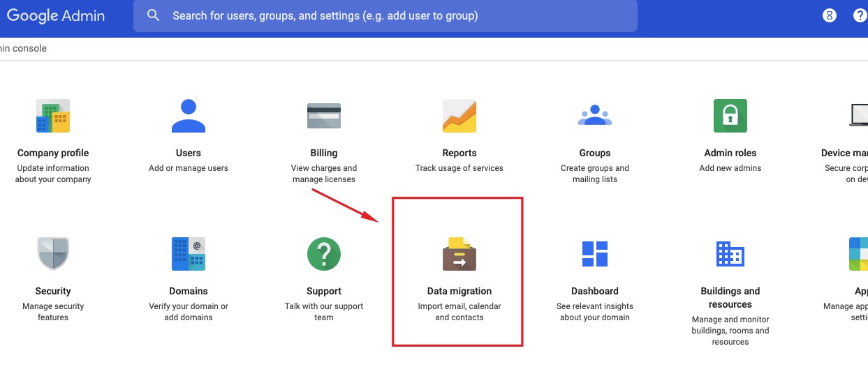Click the Reports label

point(459,153)
